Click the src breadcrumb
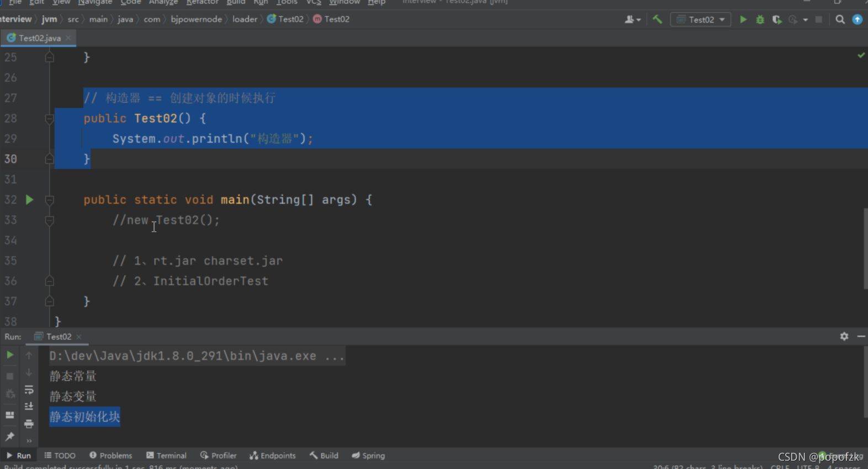 73,19
